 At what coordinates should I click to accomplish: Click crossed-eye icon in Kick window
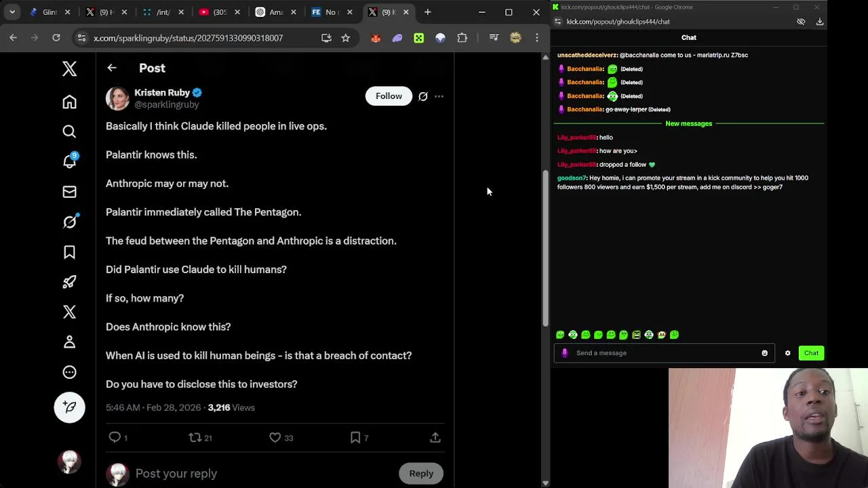pyautogui.click(x=801, y=22)
